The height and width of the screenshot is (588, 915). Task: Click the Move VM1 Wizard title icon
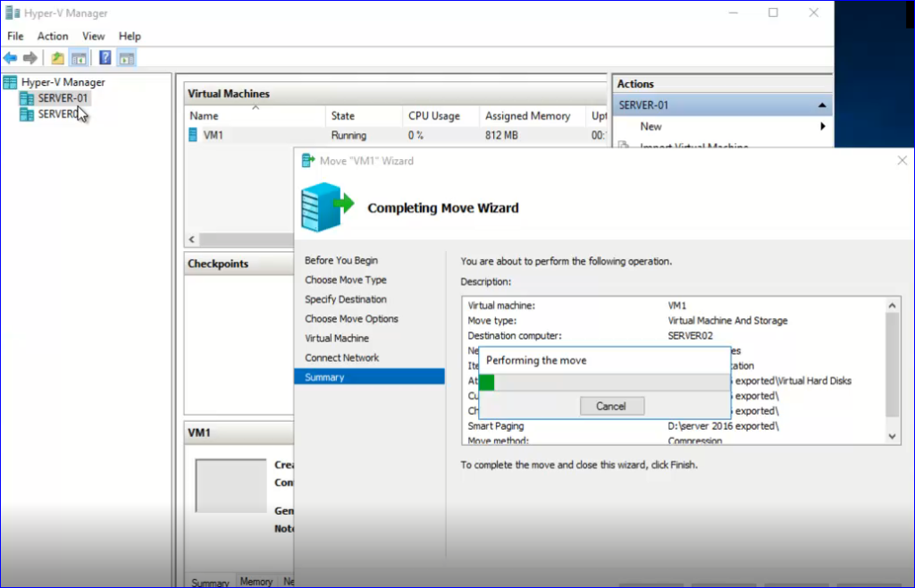pyautogui.click(x=308, y=161)
